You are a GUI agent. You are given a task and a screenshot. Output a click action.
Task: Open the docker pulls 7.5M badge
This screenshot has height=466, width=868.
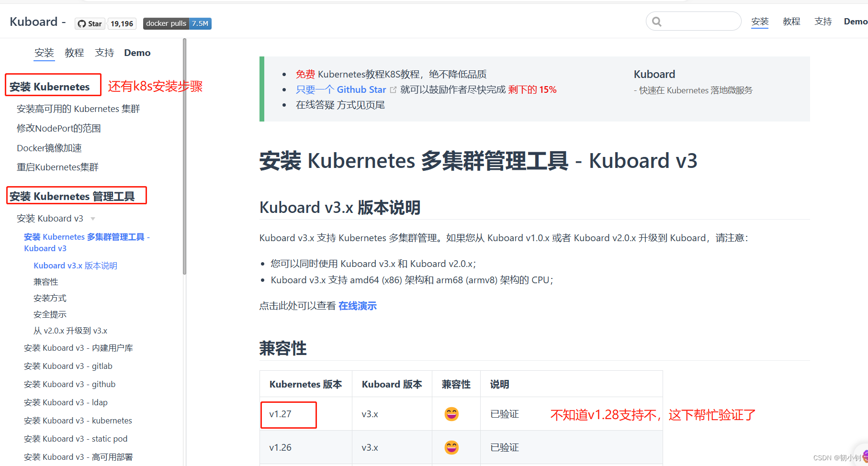(x=177, y=23)
